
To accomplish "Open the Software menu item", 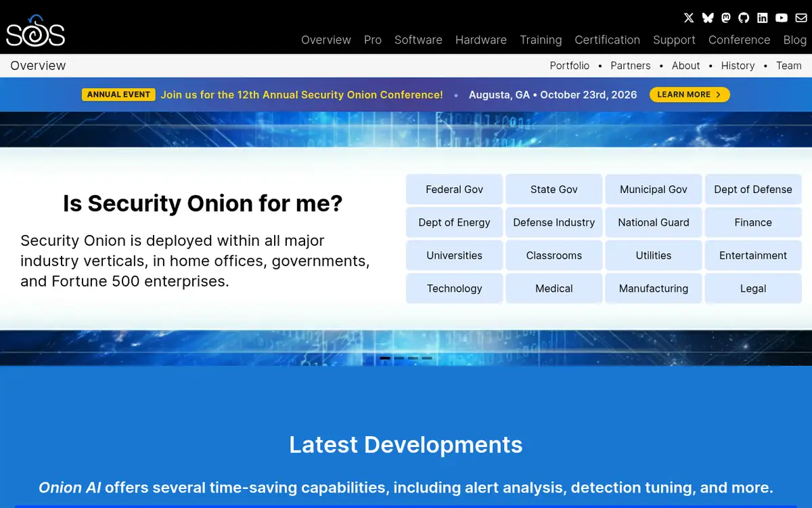I will (418, 40).
